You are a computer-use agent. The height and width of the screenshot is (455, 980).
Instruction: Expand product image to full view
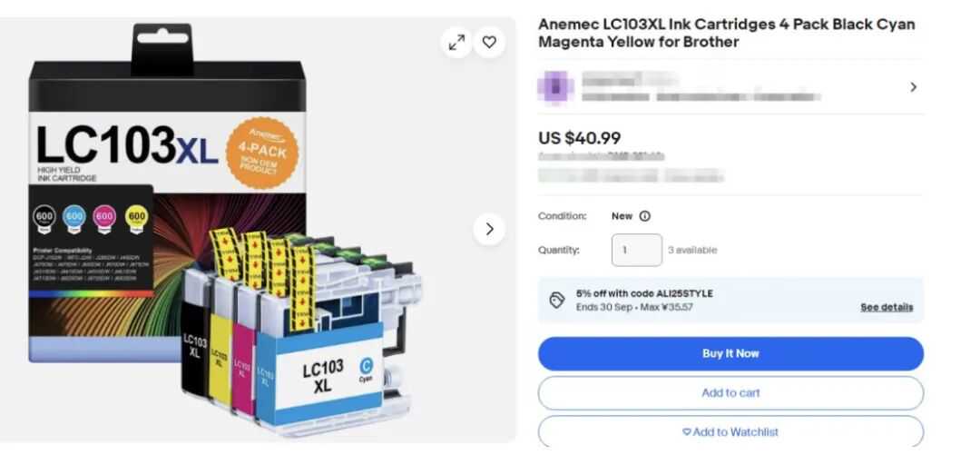(x=456, y=42)
